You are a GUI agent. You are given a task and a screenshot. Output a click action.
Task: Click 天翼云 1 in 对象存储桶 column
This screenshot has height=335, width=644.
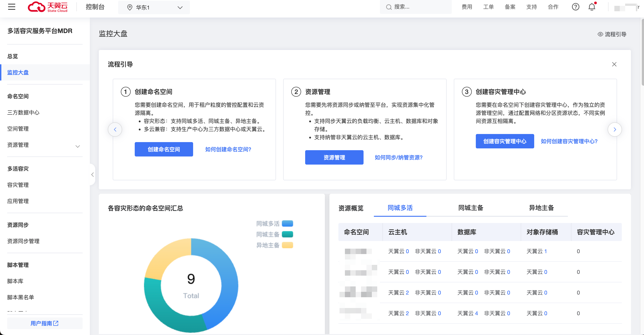pyautogui.click(x=536, y=251)
